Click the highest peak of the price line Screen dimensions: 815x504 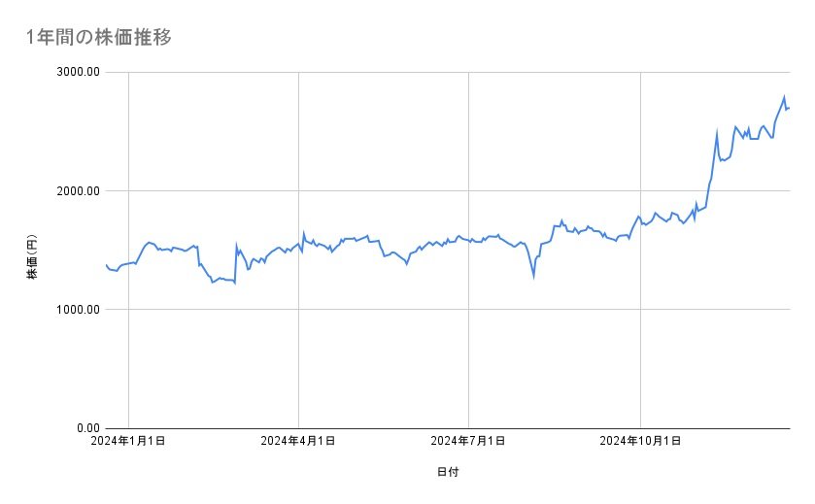point(784,97)
